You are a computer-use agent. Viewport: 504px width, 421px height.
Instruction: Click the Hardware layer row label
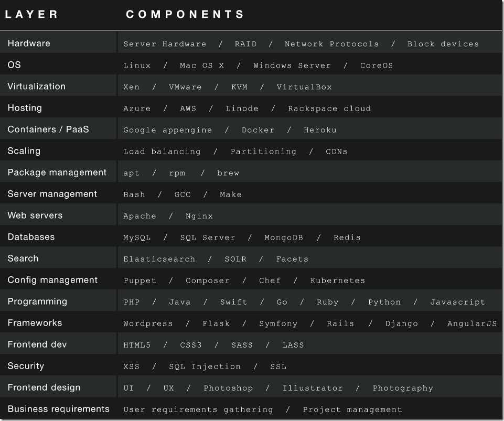(x=29, y=44)
